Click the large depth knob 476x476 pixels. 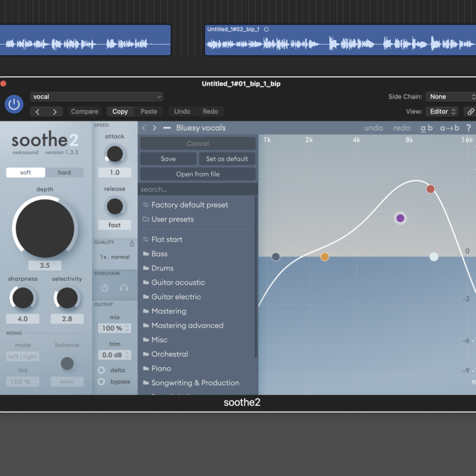tap(45, 228)
